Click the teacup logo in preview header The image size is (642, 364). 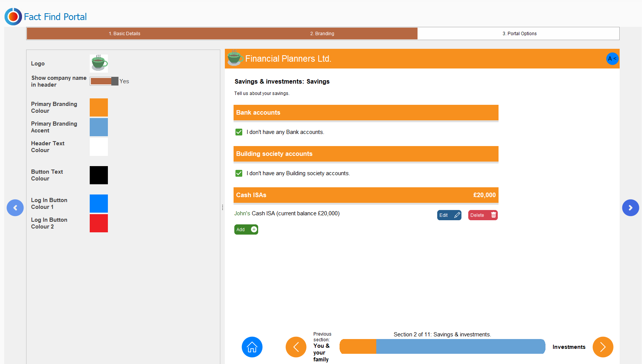(235, 58)
